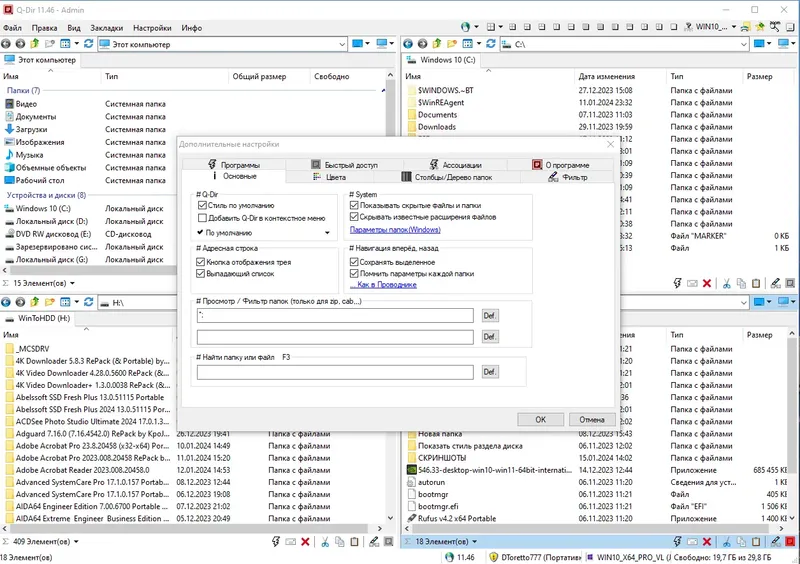This screenshot has width=800, height=564.
Task: Open the 409 Элемент(ов) dropdown
Action: 76,542
